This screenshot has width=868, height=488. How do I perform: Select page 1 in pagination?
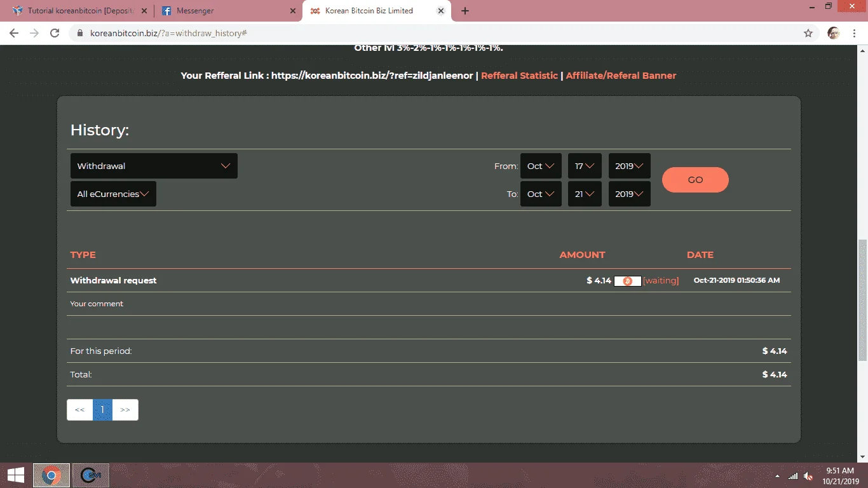102,410
